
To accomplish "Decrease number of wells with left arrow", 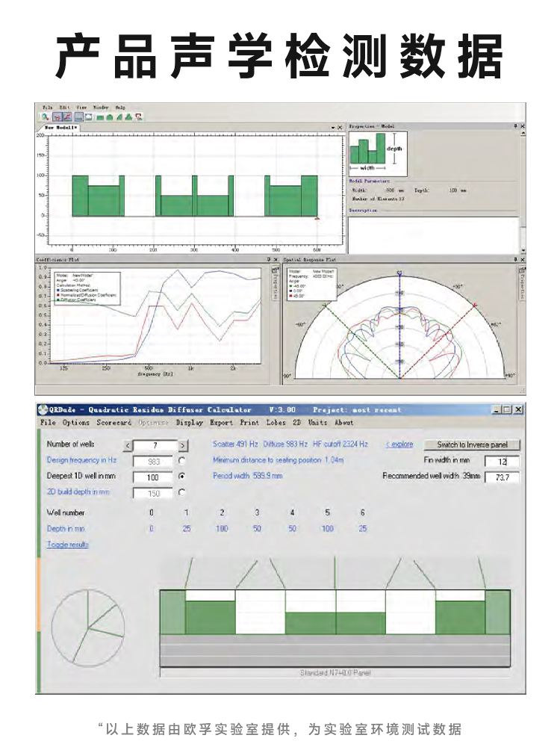I will (x=128, y=446).
